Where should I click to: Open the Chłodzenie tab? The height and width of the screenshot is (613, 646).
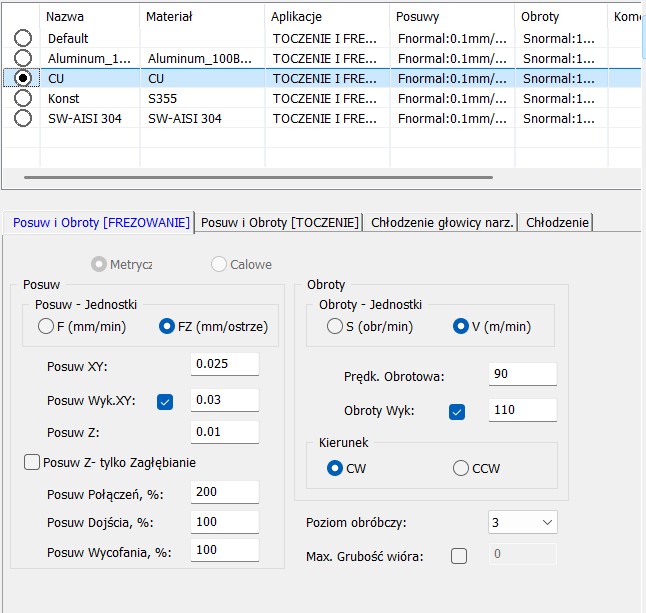(x=557, y=222)
